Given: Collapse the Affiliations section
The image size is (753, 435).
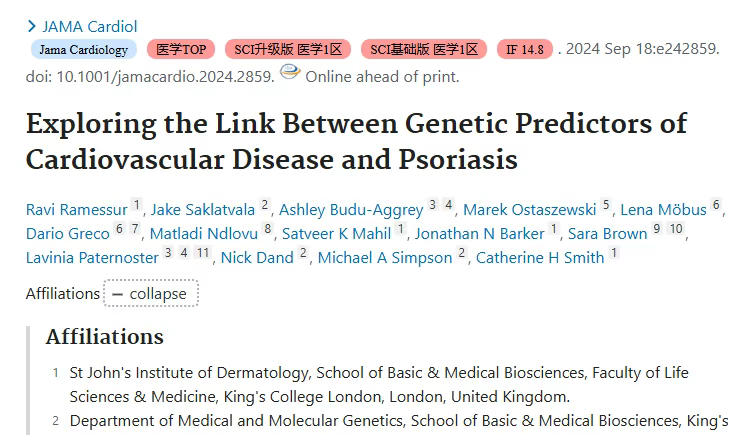Looking at the screenshot, I should 151,293.
